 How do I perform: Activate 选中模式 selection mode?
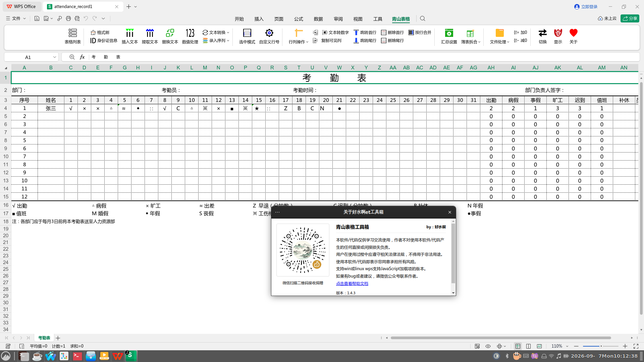pos(247,36)
